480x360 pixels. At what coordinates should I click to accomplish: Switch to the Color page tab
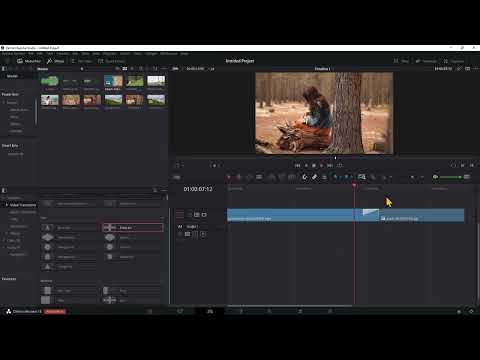[269, 311]
